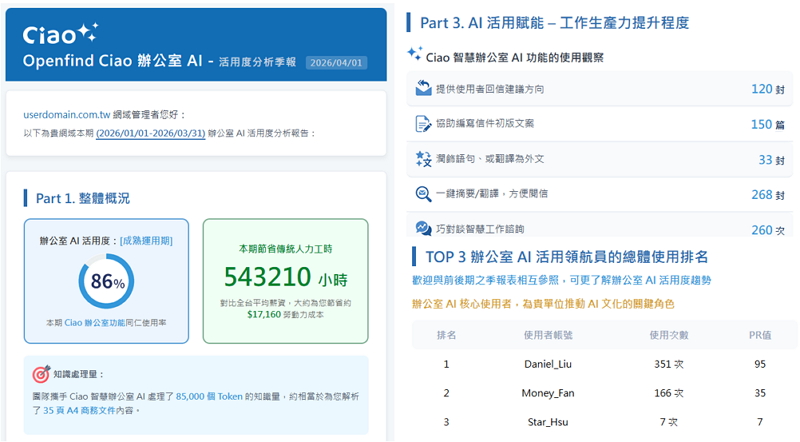
Task: Click the one-click summary magnifier icon
Action: pos(423,194)
